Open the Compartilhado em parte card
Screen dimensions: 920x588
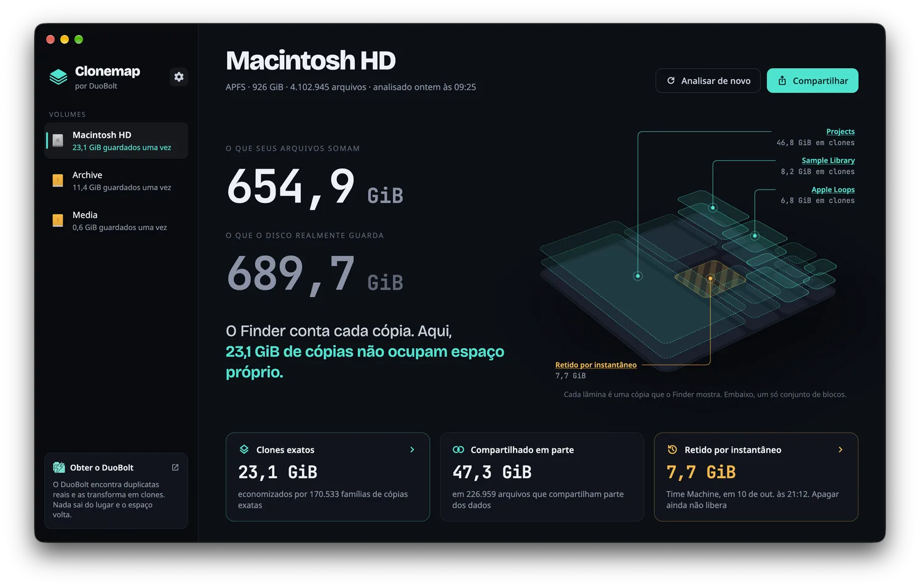tap(542, 477)
